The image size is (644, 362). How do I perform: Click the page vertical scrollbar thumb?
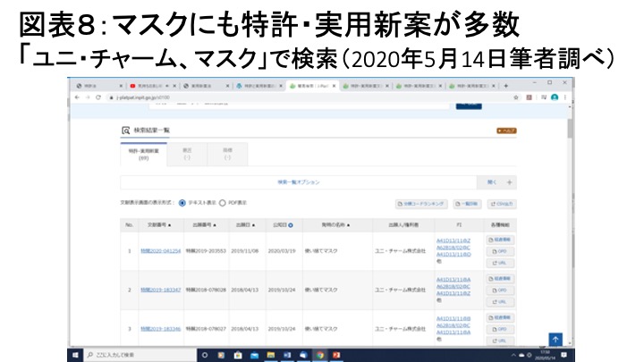(x=570, y=129)
